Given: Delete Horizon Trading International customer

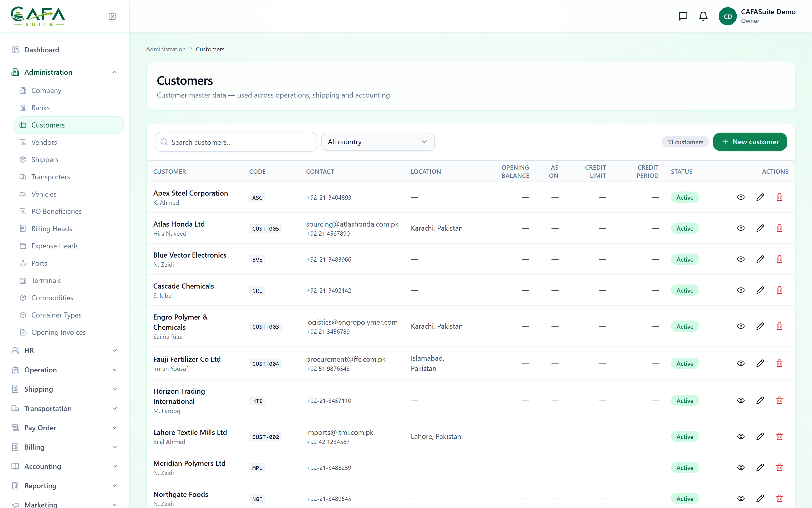Looking at the screenshot, I should click(x=780, y=400).
